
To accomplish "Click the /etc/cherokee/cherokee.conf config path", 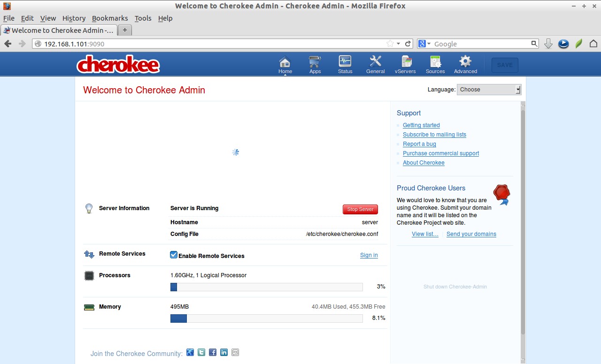I will click(x=342, y=234).
